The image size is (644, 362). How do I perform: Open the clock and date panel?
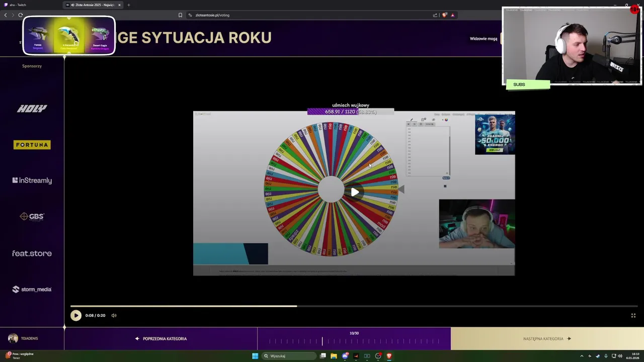[632, 356]
